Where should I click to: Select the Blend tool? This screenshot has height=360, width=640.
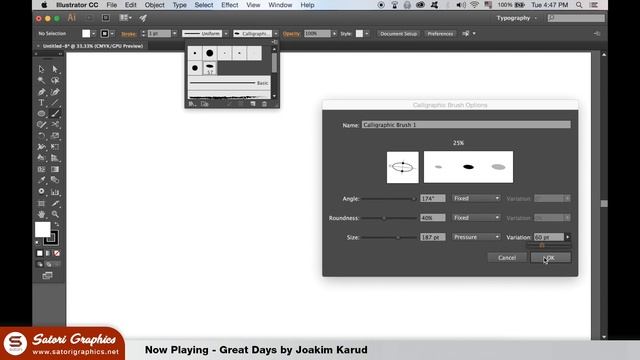55,180
